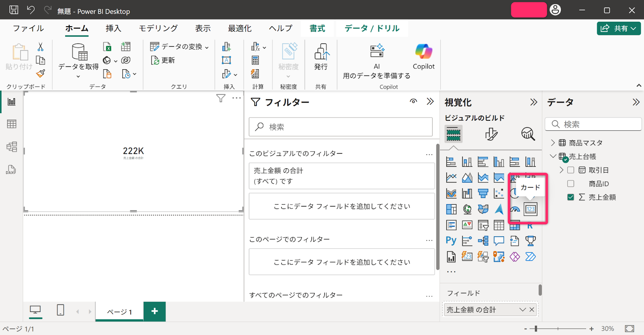This screenshot has height=335, width=644.
Task: Expand the 取引日 date hierarchy
Action: pyautogui.click(x=561, y=170)
